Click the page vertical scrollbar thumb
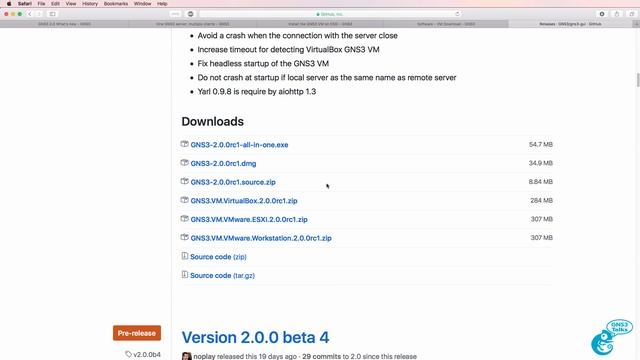The width and height of the screenshot is (640, 360). coord(638,80)
